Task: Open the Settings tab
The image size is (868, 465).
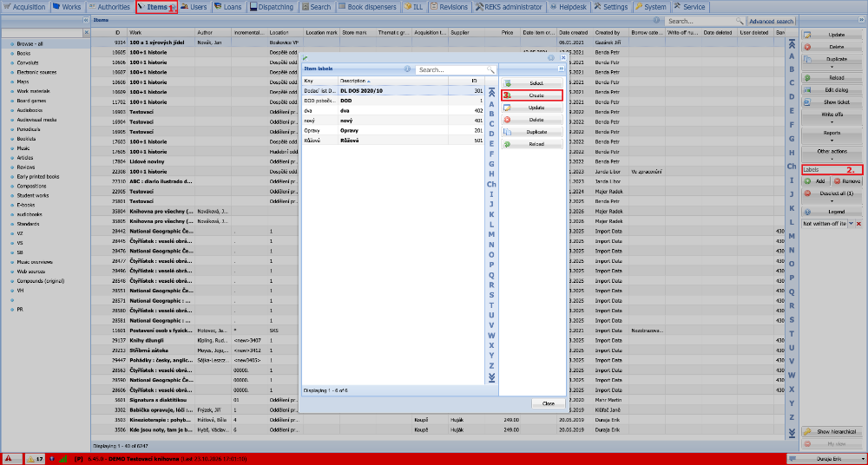Action: [x=611, y=7]
